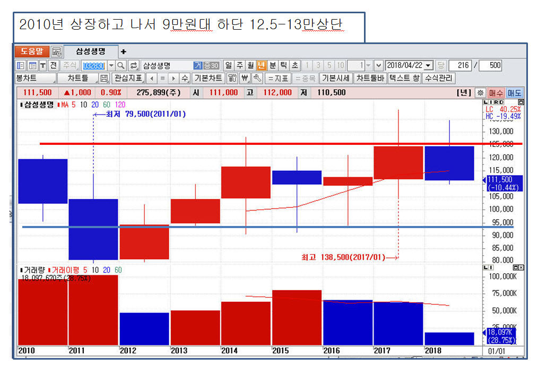
Task: Click the 수식관리 button
Action: (439, 79)
